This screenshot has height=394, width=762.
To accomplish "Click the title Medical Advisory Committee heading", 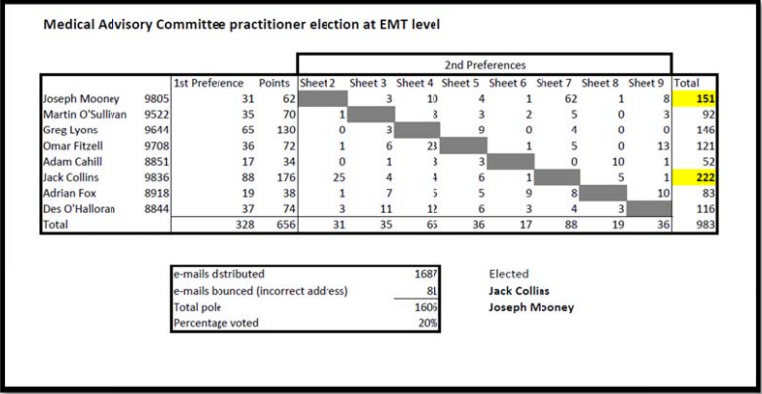I will point(242,25).
